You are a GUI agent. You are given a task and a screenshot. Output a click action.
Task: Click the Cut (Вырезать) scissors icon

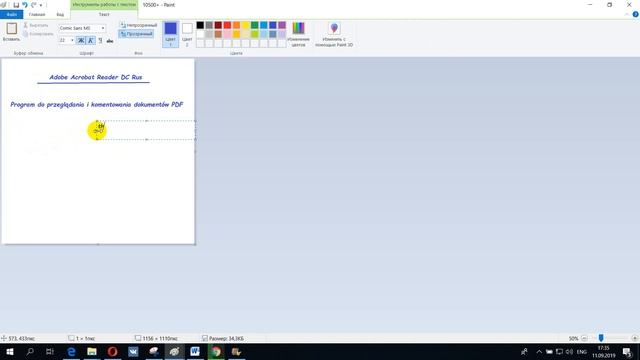tap(25, 25)
